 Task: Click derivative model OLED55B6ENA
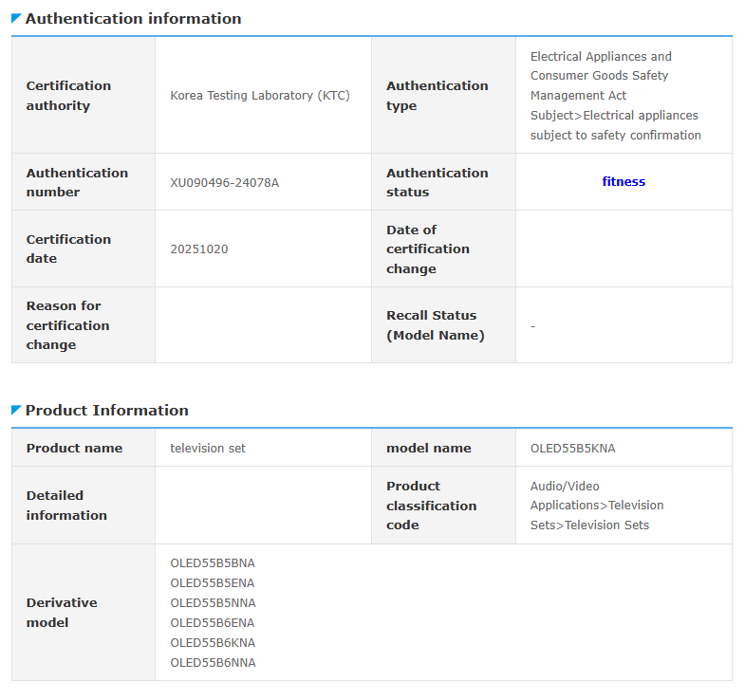pos(213,623)
